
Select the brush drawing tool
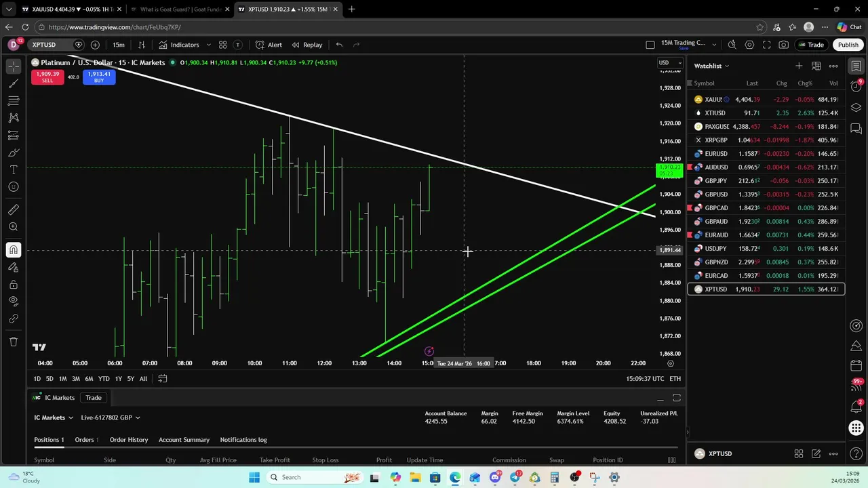[x=14, y=152]
